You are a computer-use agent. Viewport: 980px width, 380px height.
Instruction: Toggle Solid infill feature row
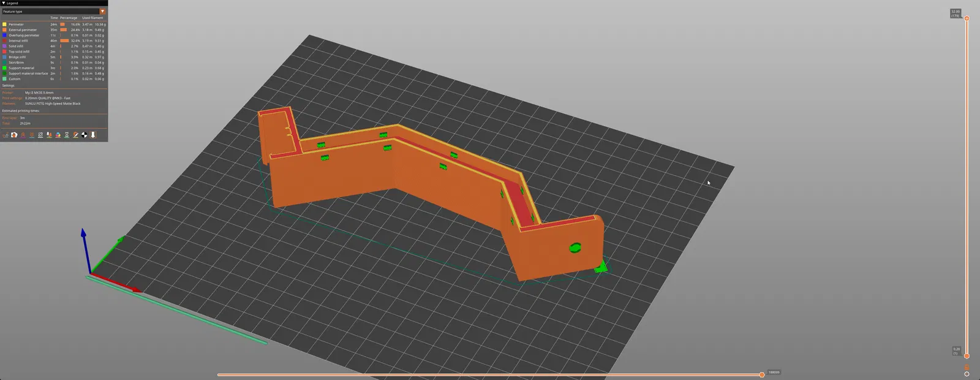(x=54, y=46)
